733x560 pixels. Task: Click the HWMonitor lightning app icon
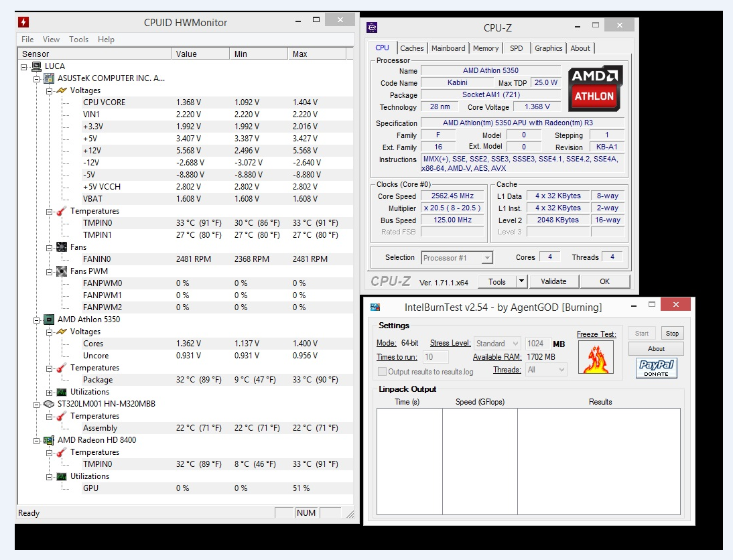tap(23, 22)
